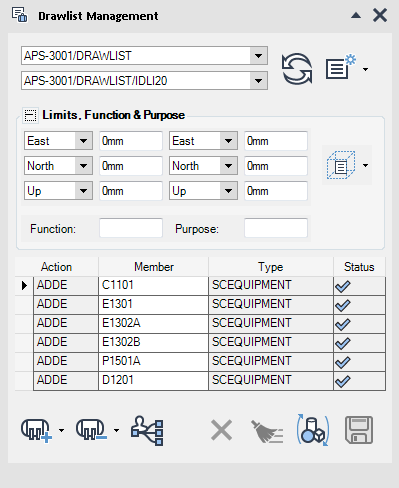The width and height of the screenshot is (399, 488).
Task: Click the Purpose input field
Action: 276,228
